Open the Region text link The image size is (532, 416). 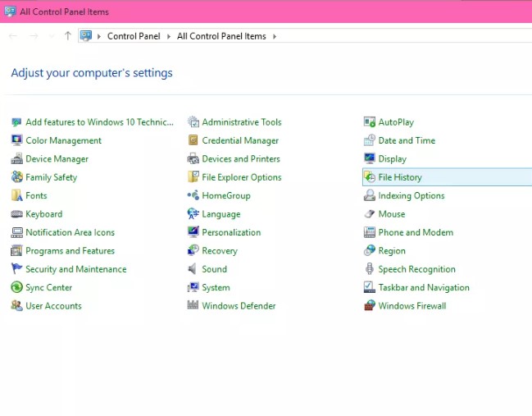[392, 251]
